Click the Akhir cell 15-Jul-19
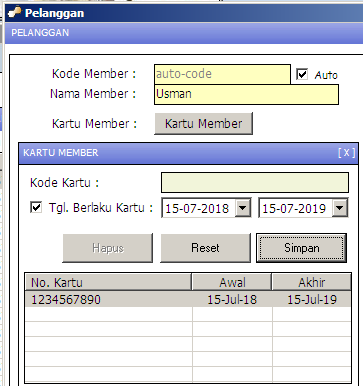 pos(312,299)
